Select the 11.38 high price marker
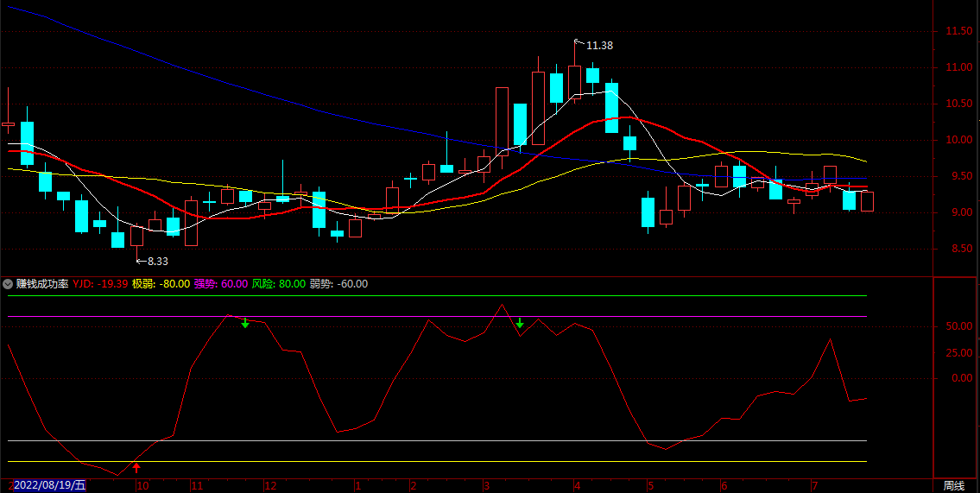This screenshot has height=493, width=980. tap(599, 46)
